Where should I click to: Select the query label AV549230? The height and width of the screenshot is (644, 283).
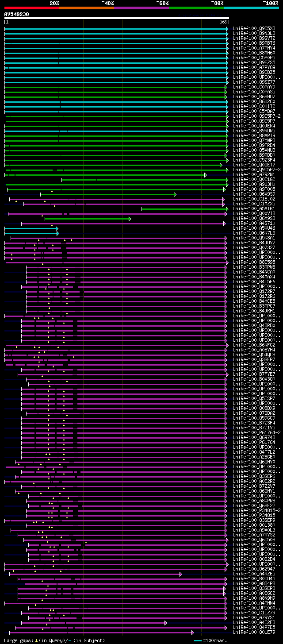tap(17, 14)
